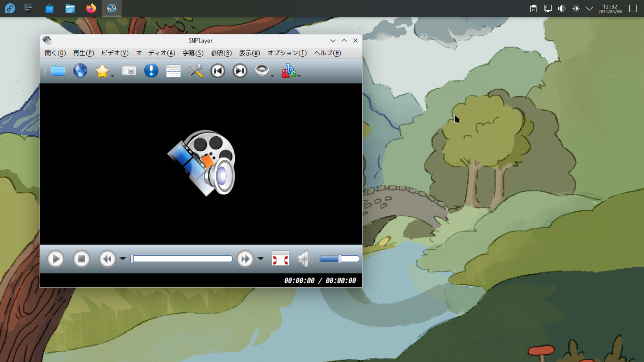Click on the playback seek bar

coord(182,259)
